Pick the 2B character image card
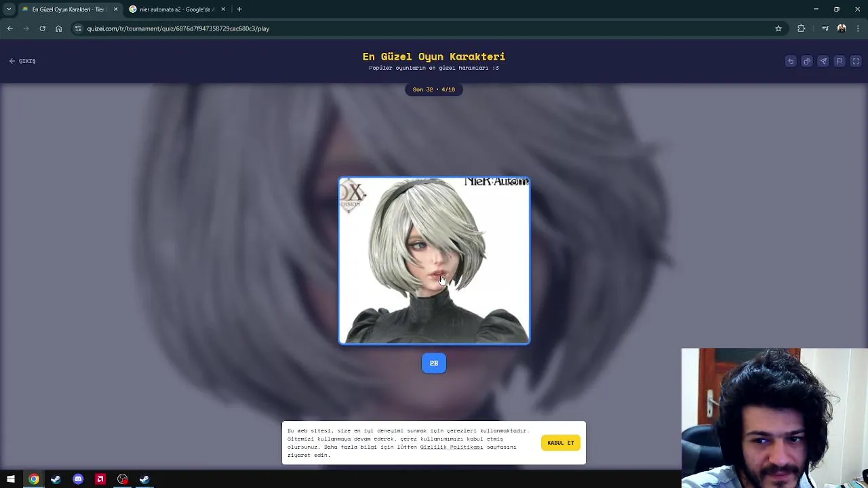The image size is (868, 488). (x=434, y=261)
